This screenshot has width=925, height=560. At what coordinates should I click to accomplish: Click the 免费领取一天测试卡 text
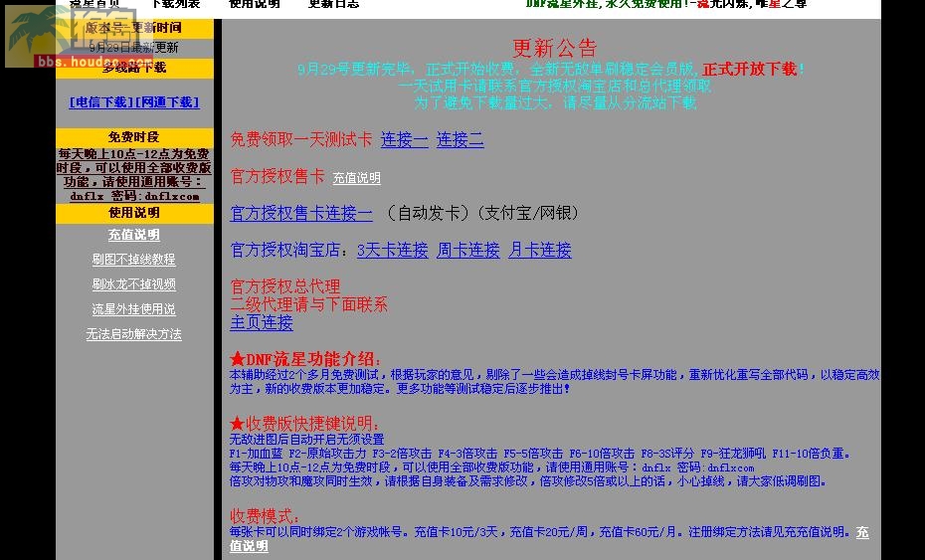pos(300,140)
